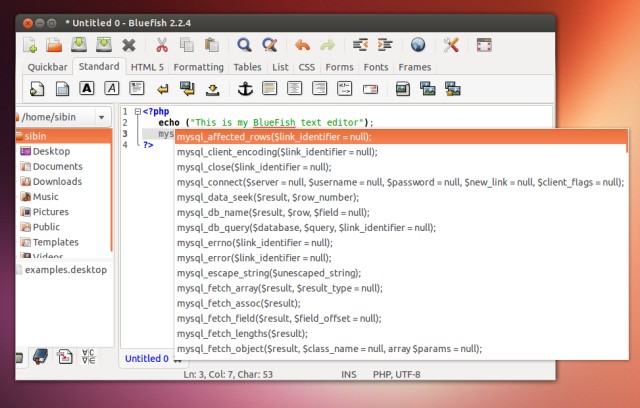The height and width of the screenshot is (408, 640).
Task: Insert a horizontal rule icon
Action: pyautogui.click(x=269, y=88)
